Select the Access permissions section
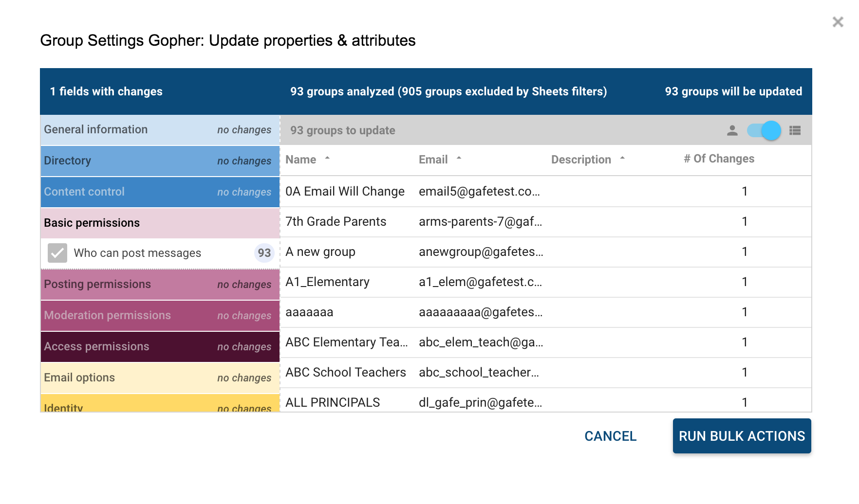 pyautogui.click(x=160, y=347)
